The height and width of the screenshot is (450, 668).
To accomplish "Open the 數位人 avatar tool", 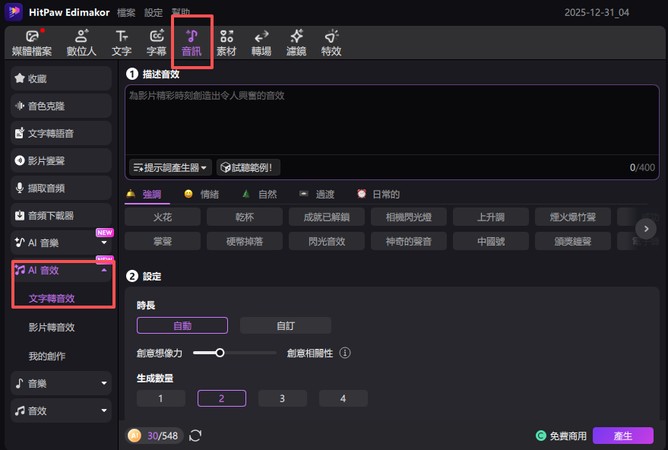I will tap(81, 43).
